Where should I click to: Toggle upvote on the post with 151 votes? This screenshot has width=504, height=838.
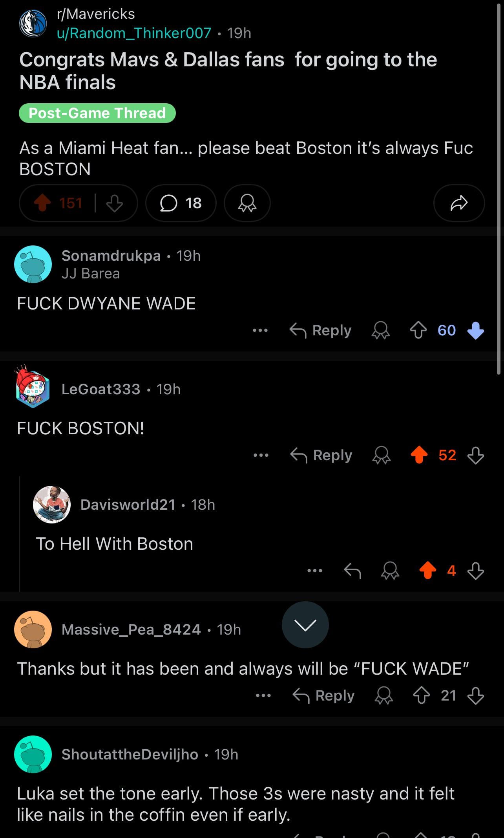pyautogui.click(x=42, y=203)
